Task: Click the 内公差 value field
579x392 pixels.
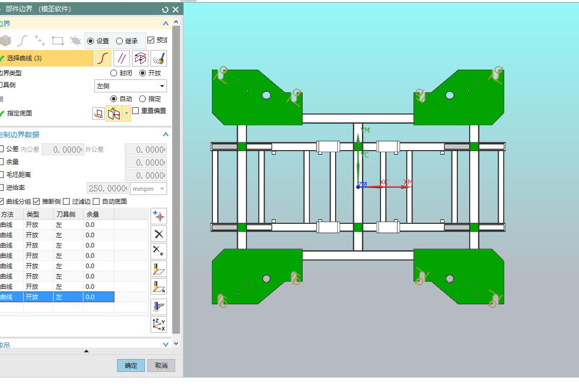Action: [x=63, y=149]
